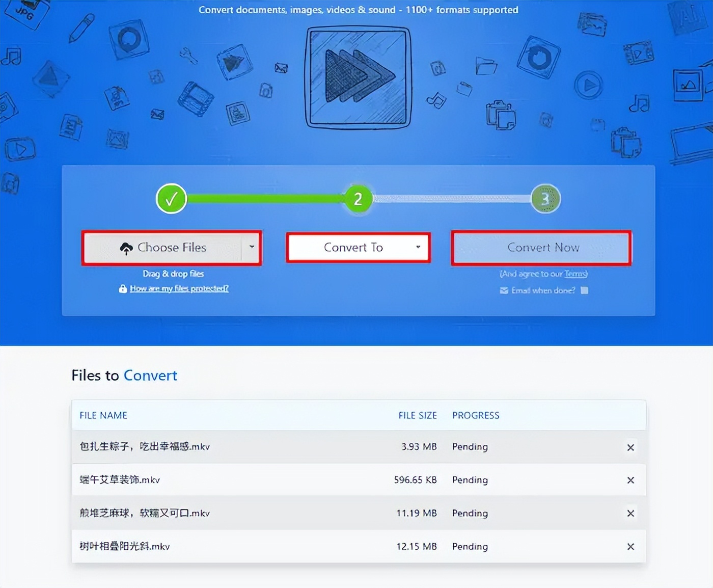Click the X icon to remove 包扎生粽子.mkv
The width and height of the screenshot is (713, 588).
click(630, 447)
